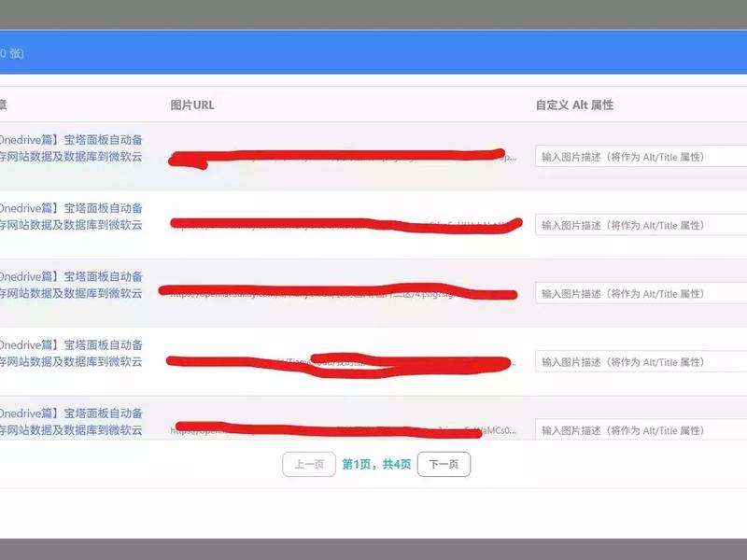Open the 宝塔面板自动备 article link in fifth row
Image resolution: width=747 pixels, height=560 pixels.
[71, 422]
